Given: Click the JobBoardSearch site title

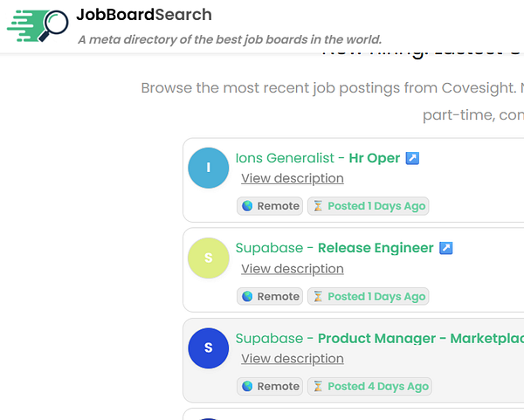Looking at the screenshot, I should pyautogui.click(x=144, y=15).
